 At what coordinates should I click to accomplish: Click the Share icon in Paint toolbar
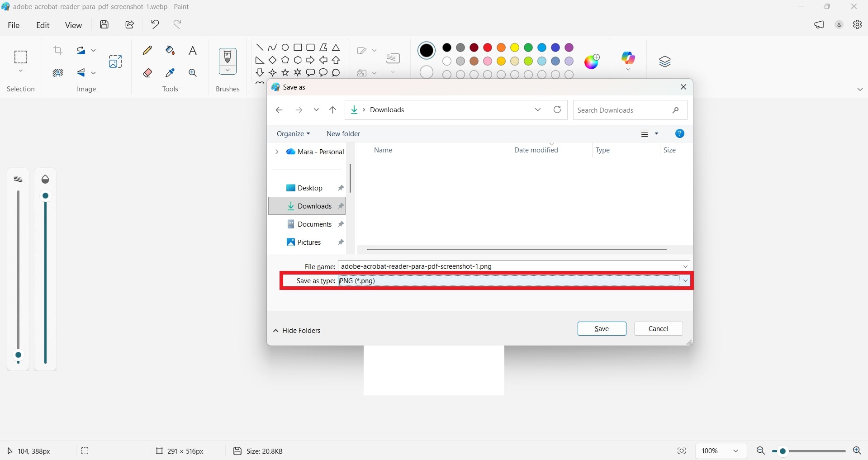[130, 24]
